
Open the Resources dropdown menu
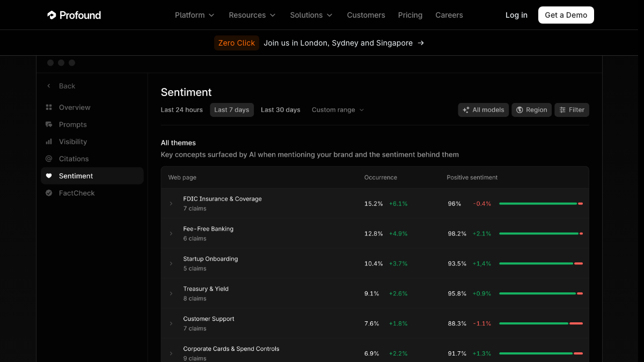click(252, 15)
